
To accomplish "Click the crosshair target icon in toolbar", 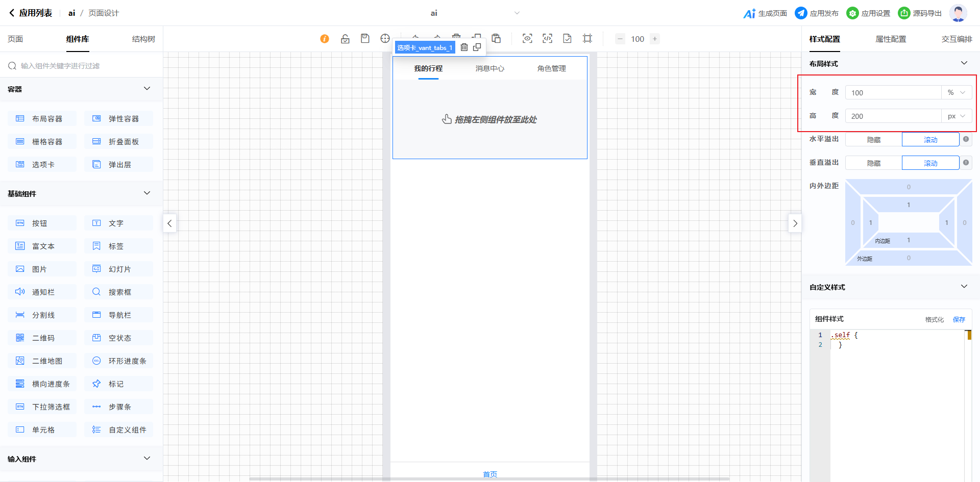I will (x=385, y=39).
